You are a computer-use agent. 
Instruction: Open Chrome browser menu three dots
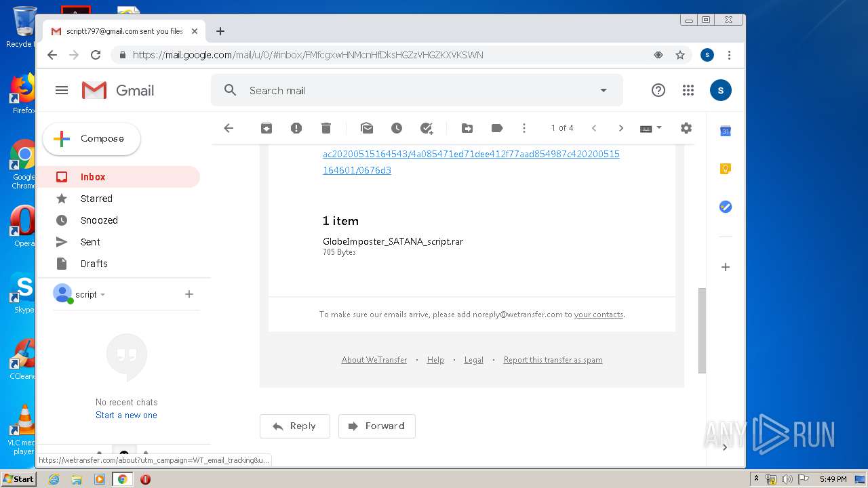coord(729,55)
